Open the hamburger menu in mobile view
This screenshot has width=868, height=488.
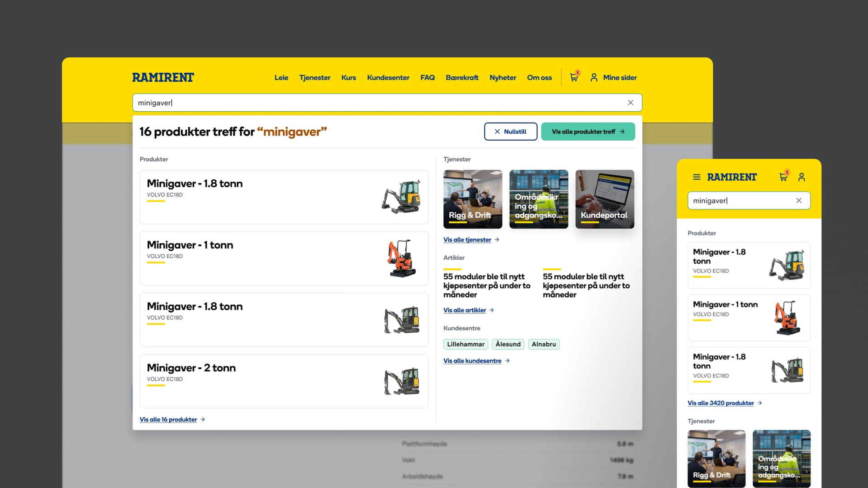point(697,177)
